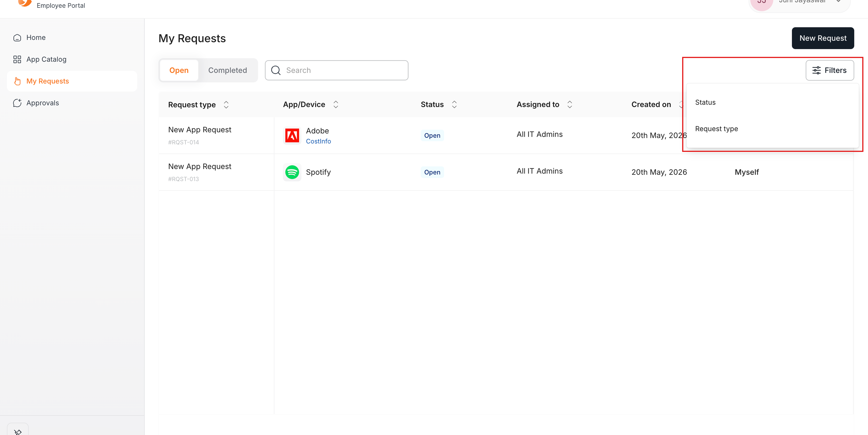Sort by Status column arrows
Image resolution: width=868 pixels, height=435 pixels.
pos(454,105)
